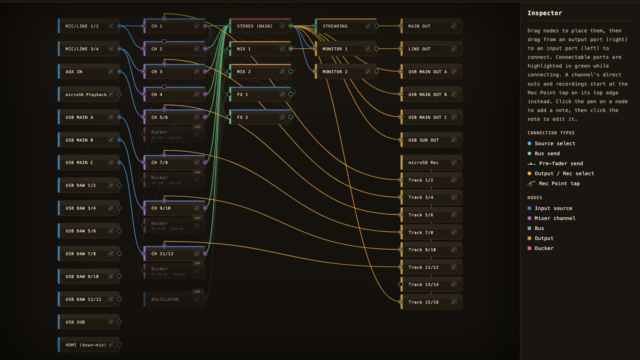The height and width of the screenshot is (360, 640).
Task: Select the USB SUB input source node
Action: pos(89,322)
